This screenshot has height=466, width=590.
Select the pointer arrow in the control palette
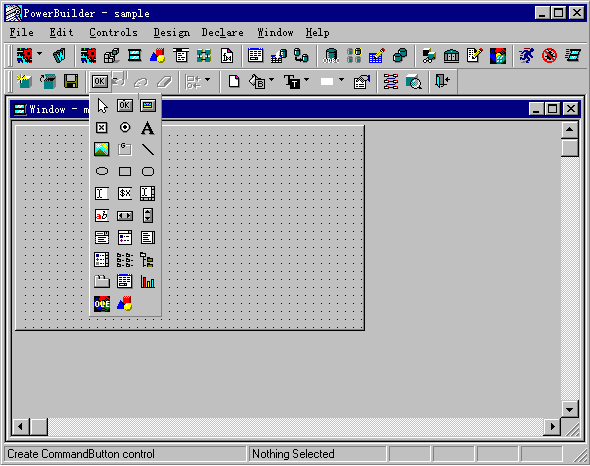point(102,106)
